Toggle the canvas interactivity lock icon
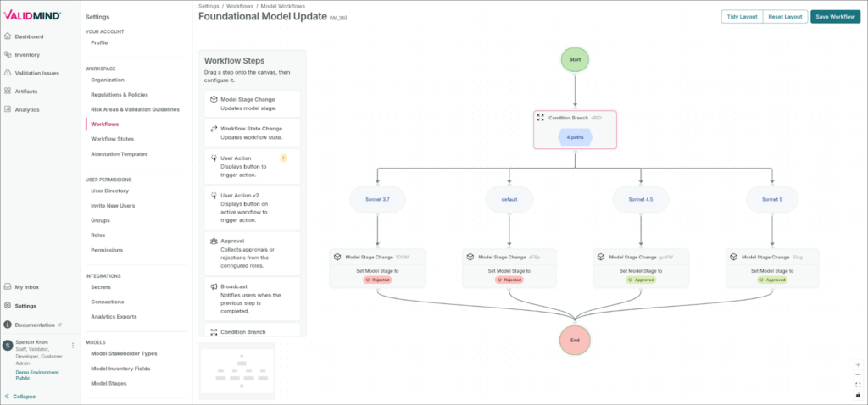868x405 pixels. tap(858, 395)
